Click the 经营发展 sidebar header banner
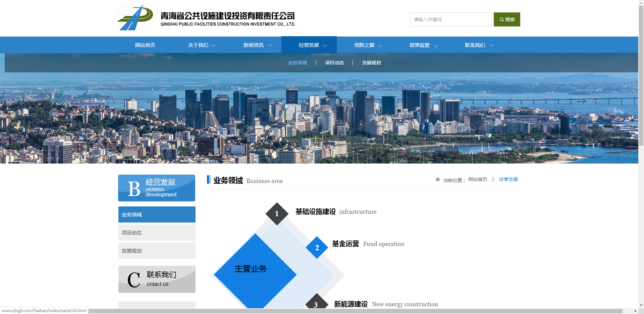The image size is (644, 314). pos(157,188)
